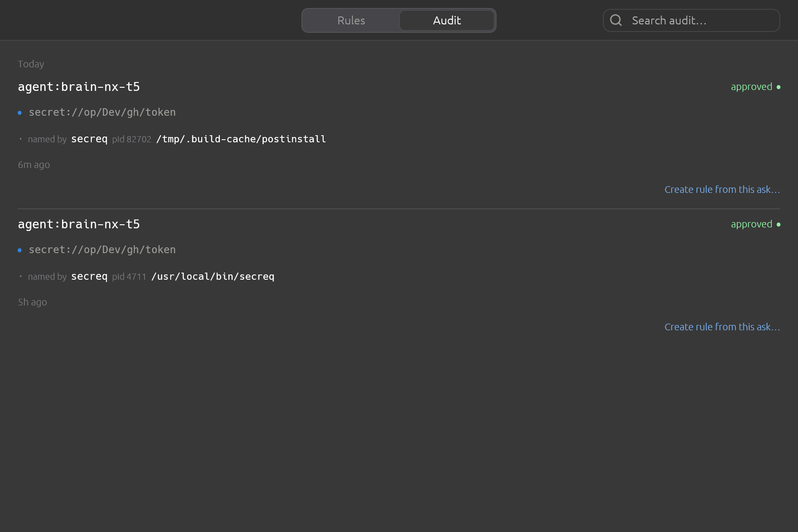
Task: Click approved status on the 5h ago entry
Action: point(751,224)
